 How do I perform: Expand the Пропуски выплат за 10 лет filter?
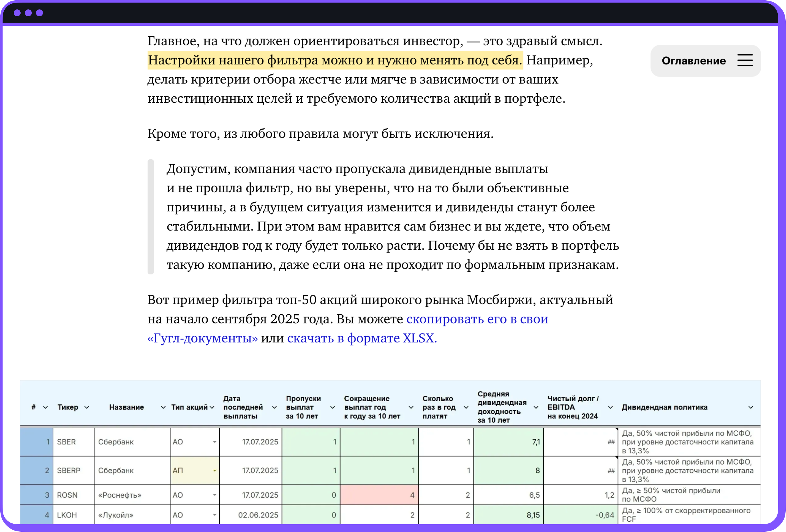tap(332, 408)
